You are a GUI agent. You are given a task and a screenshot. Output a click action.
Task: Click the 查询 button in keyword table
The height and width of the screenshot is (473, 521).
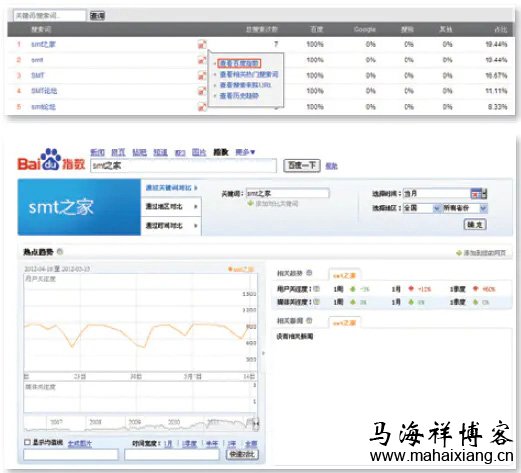click(97, 16)
